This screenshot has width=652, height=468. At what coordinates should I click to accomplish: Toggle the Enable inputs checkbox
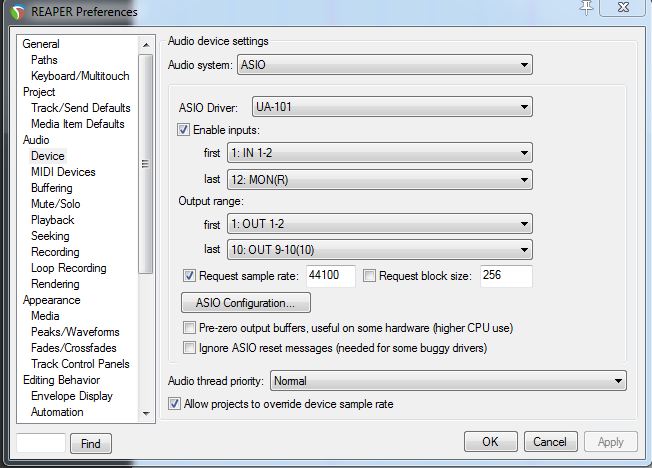pyautogui.click(x=183, y=129)
